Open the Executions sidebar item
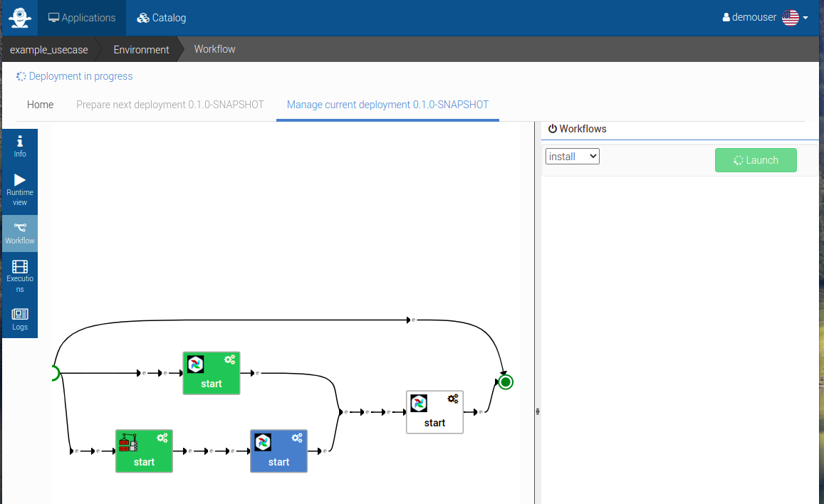The height and width of the screenshot is (504, 824). [x=20, y=276]
